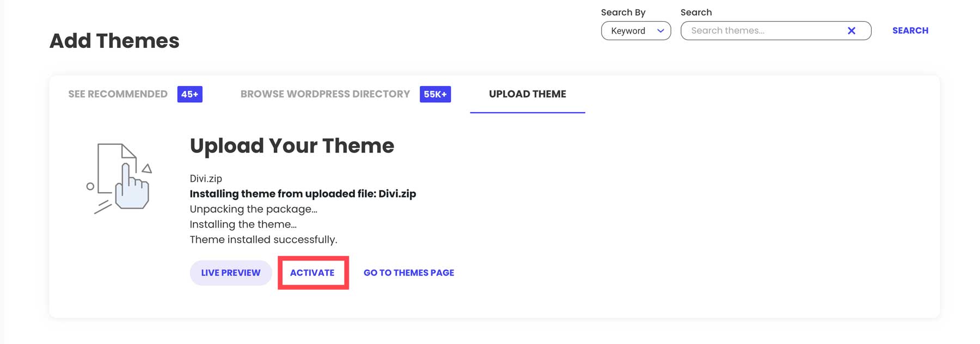980x344 pixels.
Task: Click the Add Themes page heading
Action: click(x=114, y=41)
